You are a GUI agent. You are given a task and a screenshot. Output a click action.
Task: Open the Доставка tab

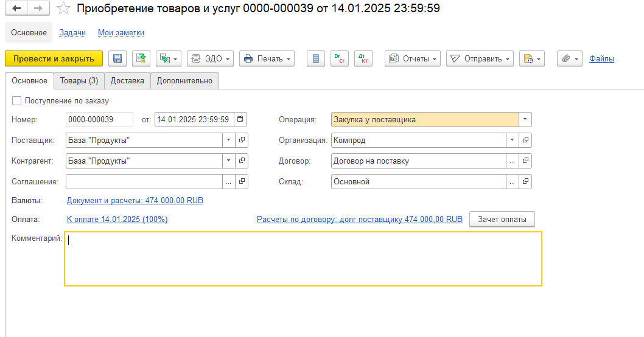pos(127,80)
